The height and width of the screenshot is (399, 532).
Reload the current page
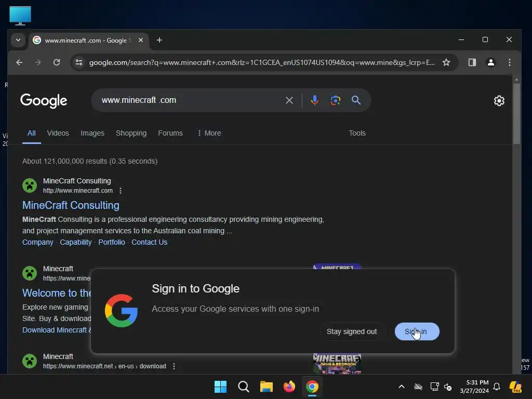57,62
